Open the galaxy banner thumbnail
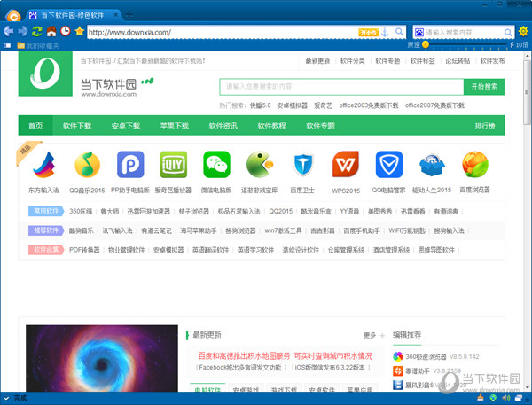The height and width of the screenshot is (405, 532). (x=102, y=359)
